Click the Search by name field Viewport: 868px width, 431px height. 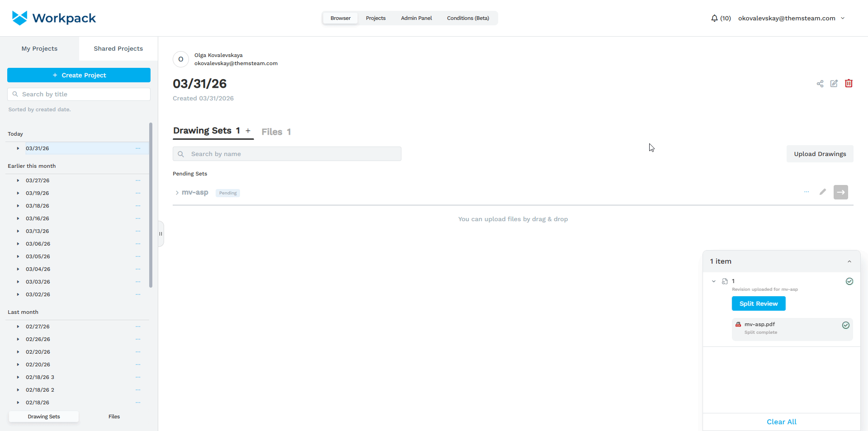(287, 154)
